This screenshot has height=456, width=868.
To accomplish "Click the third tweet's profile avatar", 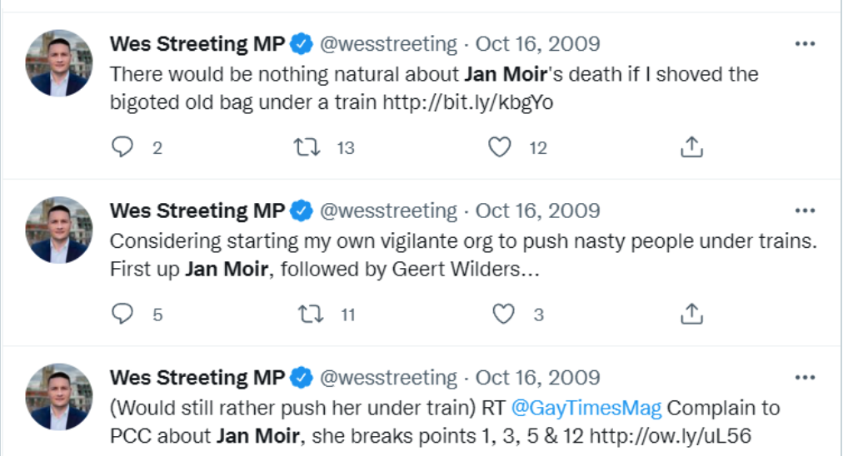I will click(x=59, y=396).
